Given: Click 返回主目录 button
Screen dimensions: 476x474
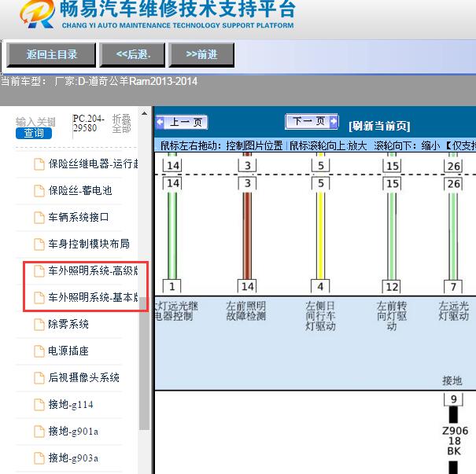Looking at the screenshot, I should coord(51,55).
